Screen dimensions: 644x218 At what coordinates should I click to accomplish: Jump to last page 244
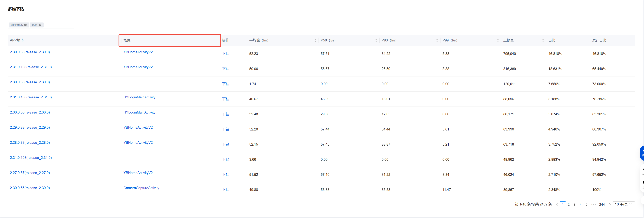(x=602, y=205)
